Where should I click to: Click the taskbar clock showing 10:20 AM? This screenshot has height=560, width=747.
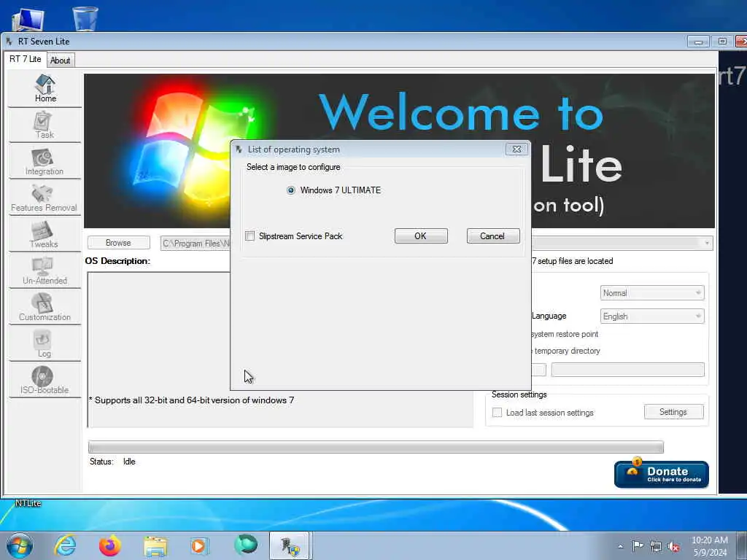[709, 546]
